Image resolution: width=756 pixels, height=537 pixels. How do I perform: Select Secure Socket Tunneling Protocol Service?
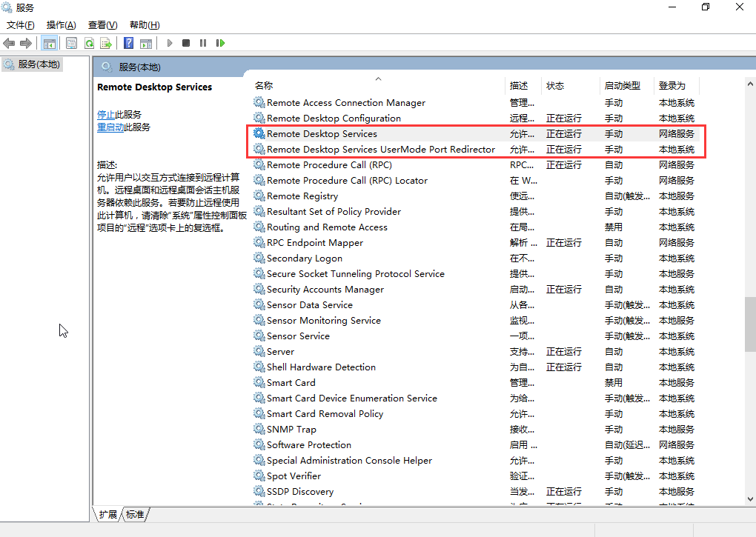[x=475, y=273]
